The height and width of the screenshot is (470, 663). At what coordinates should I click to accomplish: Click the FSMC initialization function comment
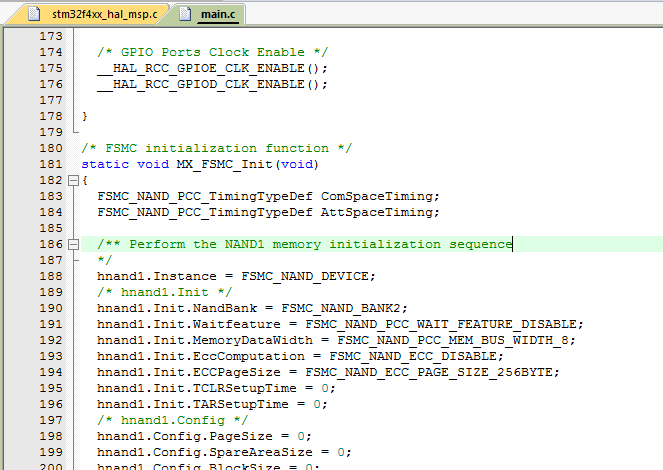point(216,148)
